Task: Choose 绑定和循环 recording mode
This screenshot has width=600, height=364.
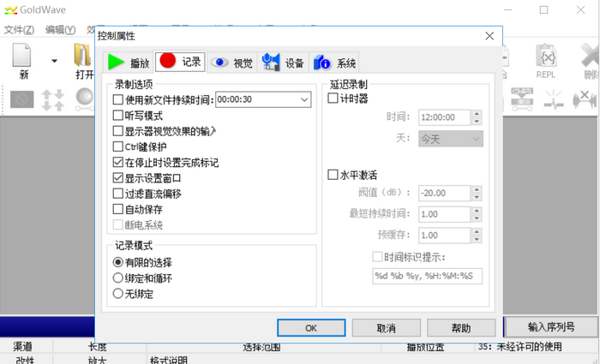Action: [118, 278]
